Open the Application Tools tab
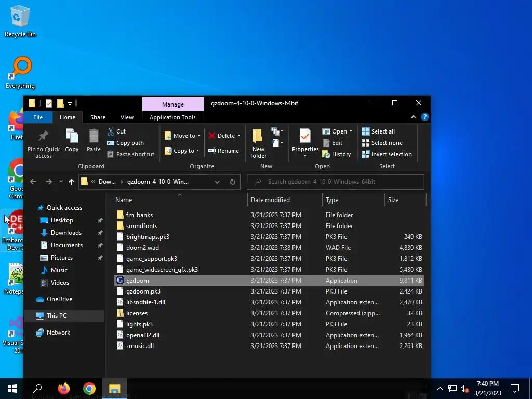Image resolution: width=532 pixels, height=399 pixels. (x=172, y=117)
